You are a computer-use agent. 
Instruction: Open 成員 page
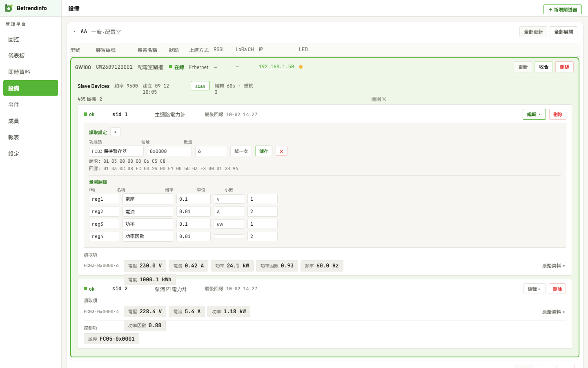point(31,121)
